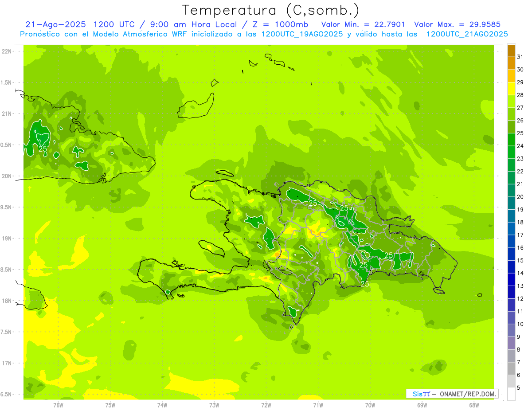532x411 pixels.
Task: Select the date text '21-Ago-2025'
Action: point(55,24)
